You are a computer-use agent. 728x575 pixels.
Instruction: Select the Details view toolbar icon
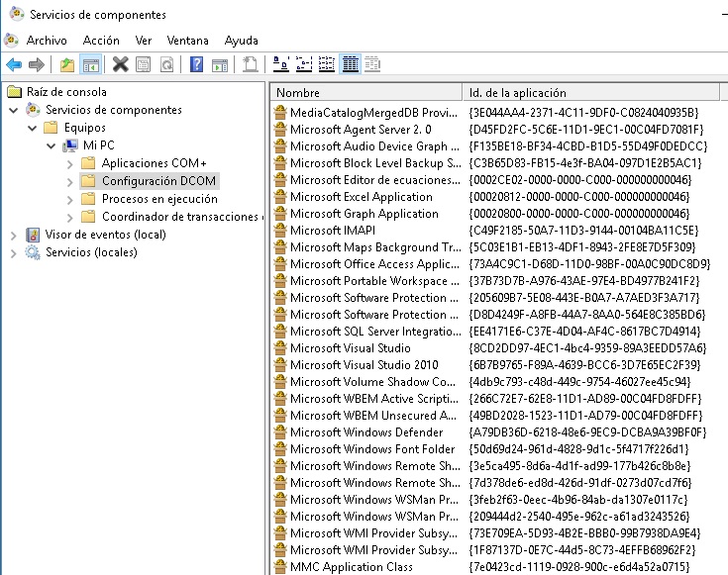coord(350,64)
